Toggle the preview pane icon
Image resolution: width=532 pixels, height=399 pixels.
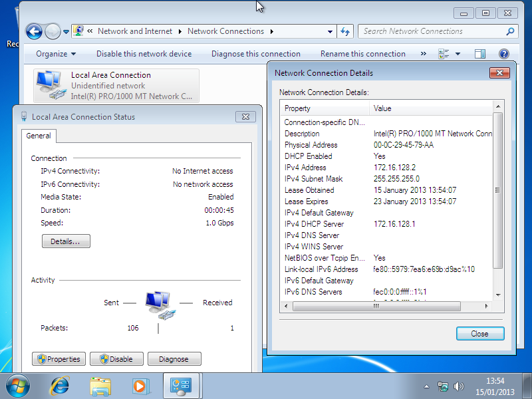[x=480, y=54]
